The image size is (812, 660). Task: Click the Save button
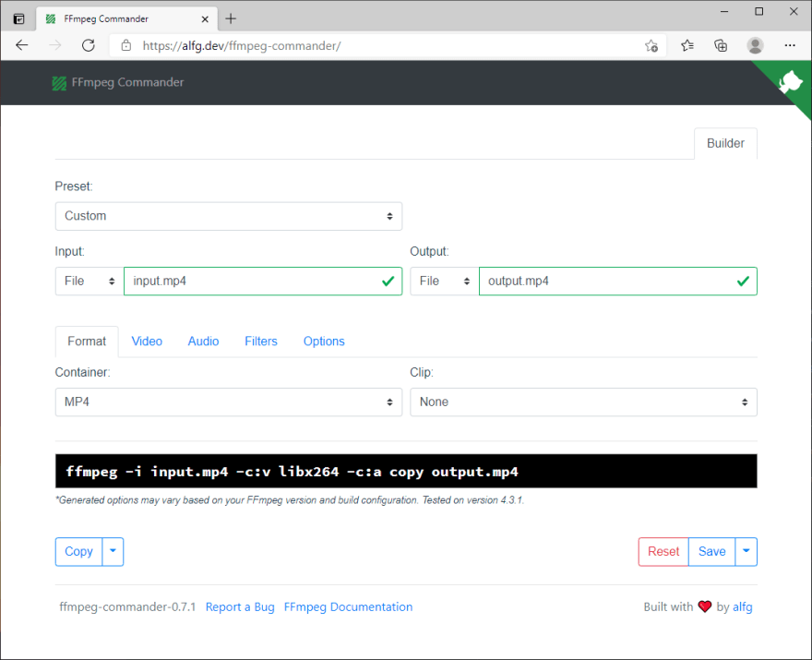(711, 552)
